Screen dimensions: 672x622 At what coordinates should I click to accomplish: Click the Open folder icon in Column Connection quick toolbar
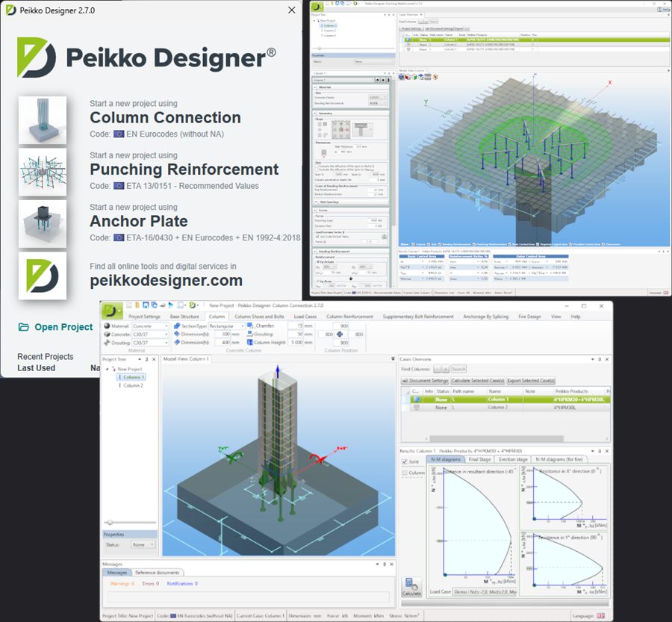[137, 305]
